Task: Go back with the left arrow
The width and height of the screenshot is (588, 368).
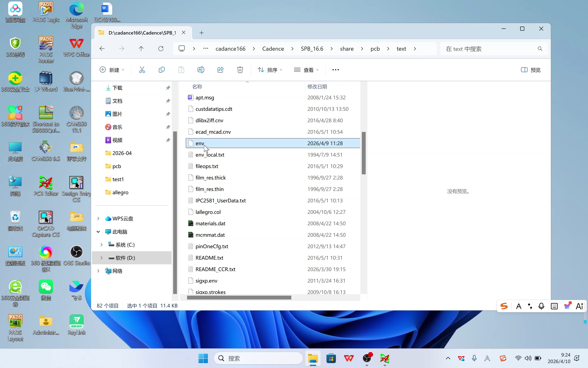Action: [x=102, y=49]
